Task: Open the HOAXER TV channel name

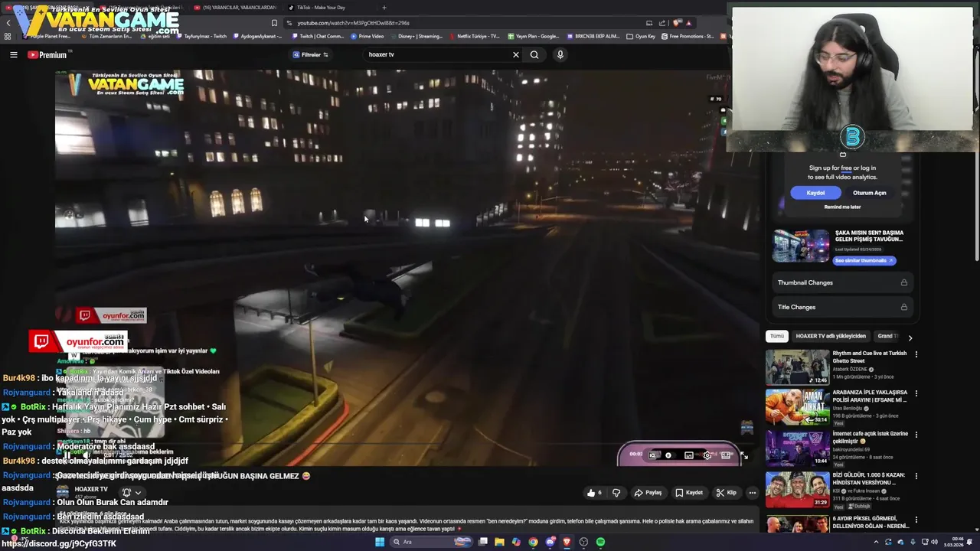Action: click(91, 489)
